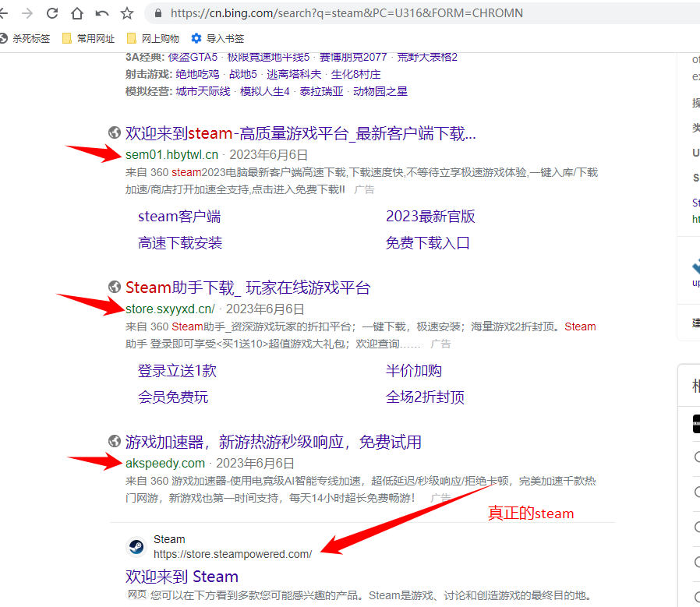Screen dimensions: 700x607
Task: Open the Steam助手下载 ad result title
Action: click(247, 288)
